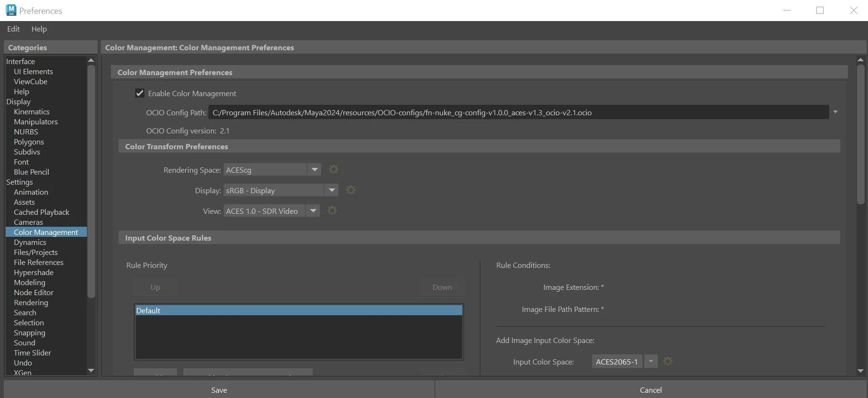Image resolution: width=868 pixels, height=398 pixels.
Task: Select the Search category
Action: (25, 312)
